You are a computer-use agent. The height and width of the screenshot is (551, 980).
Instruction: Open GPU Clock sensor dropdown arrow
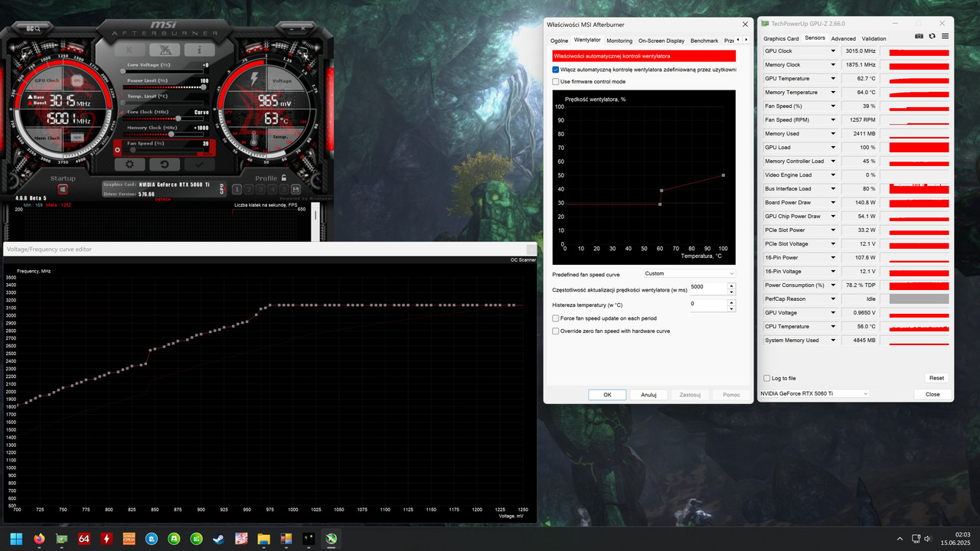tap(833, 51)
